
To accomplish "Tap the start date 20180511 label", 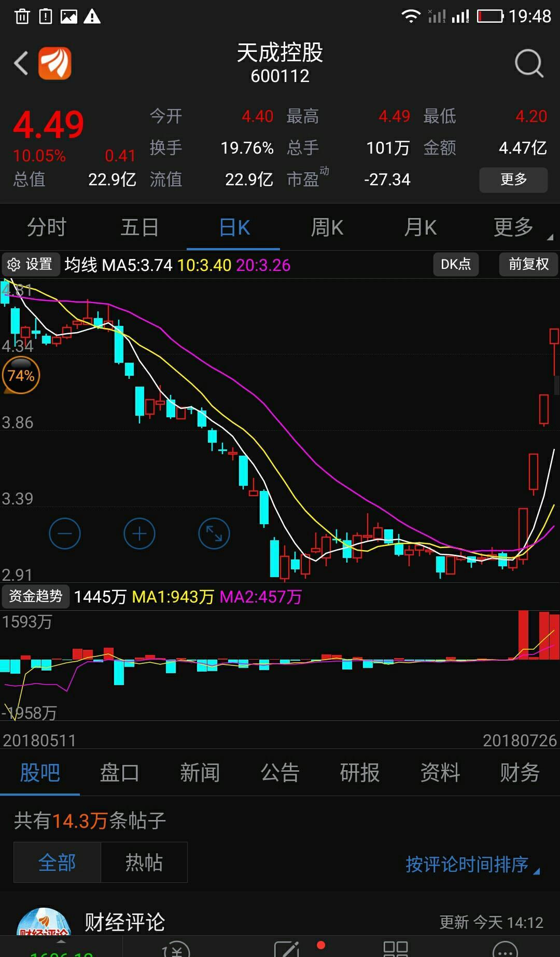I will (39, 741).
